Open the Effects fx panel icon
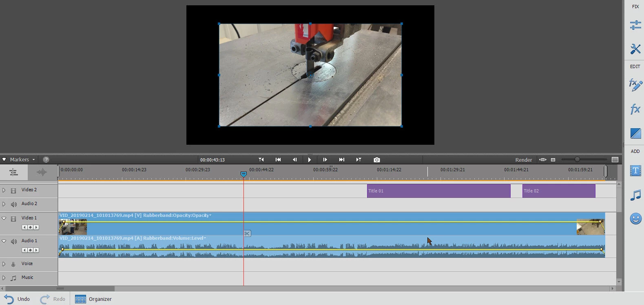This screenshot has width=644, height=305. 635,109
